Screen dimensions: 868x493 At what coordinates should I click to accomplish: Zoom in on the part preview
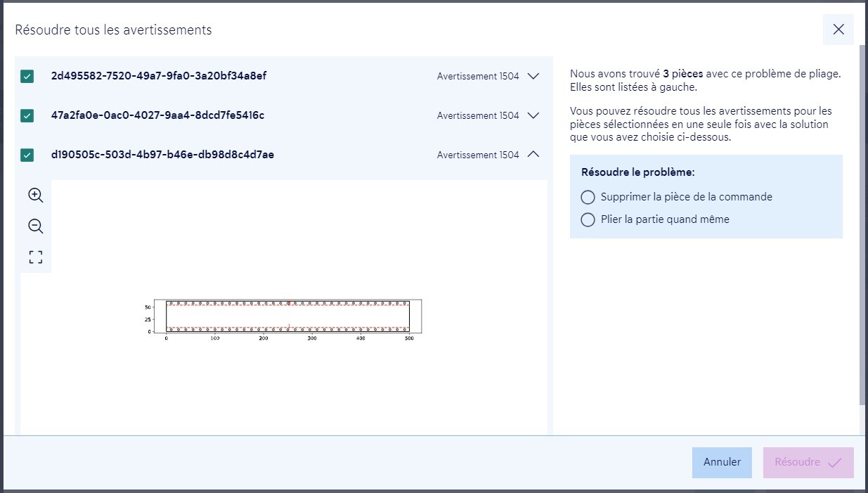click(x=36, y=196)
